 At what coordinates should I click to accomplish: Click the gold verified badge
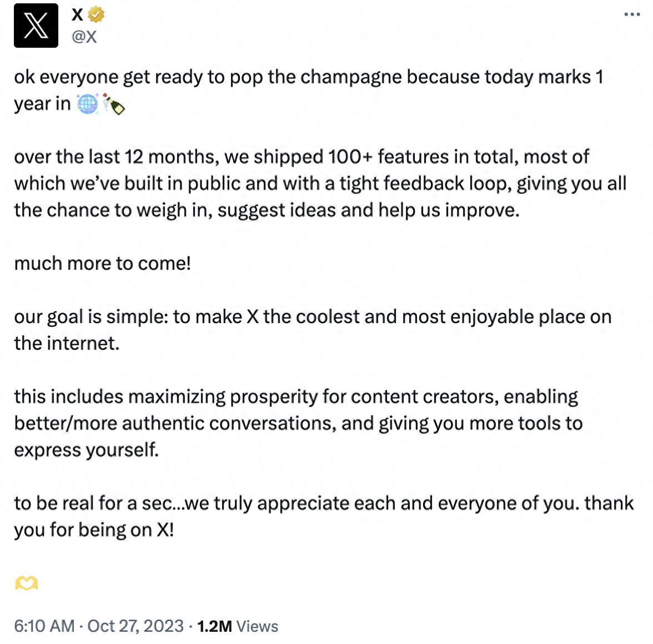(96, 14)
